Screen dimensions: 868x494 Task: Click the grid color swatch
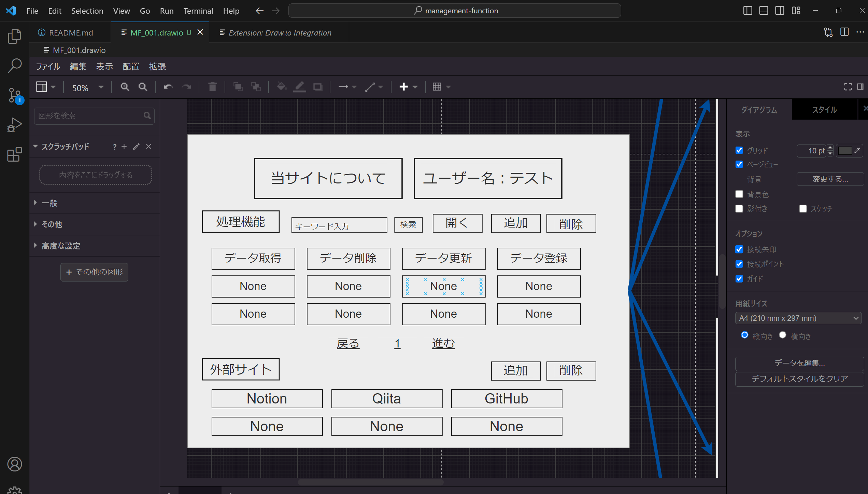[845, 151]
